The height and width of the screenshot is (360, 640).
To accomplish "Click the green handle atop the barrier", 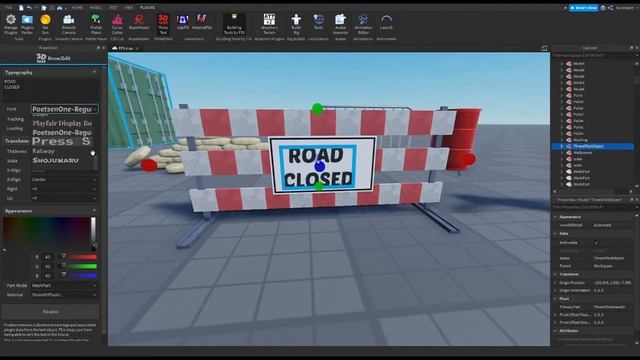I will coord(317,109).
